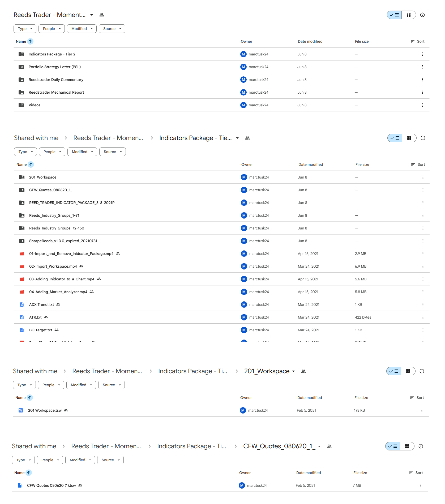Screen dimensions: 445x504
Task: Click Sort button in CFW_Quotes section
Action: point(416,473)
